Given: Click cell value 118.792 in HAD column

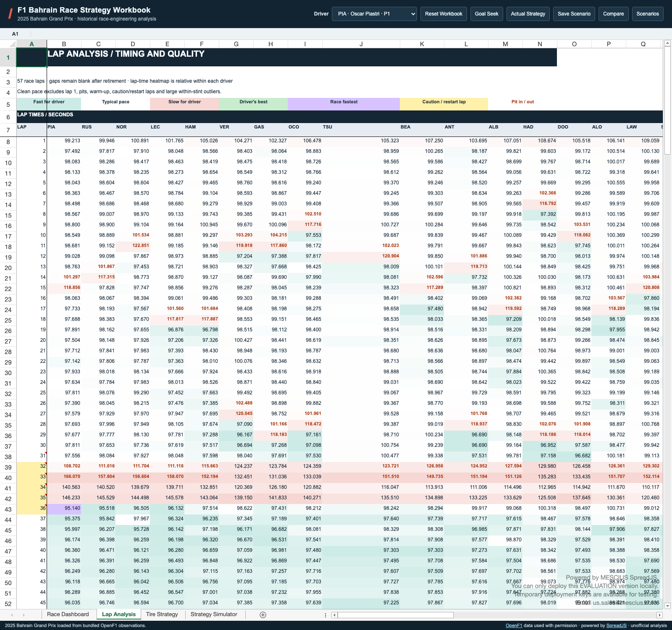Looking at the screenshot, I should 540,204.
